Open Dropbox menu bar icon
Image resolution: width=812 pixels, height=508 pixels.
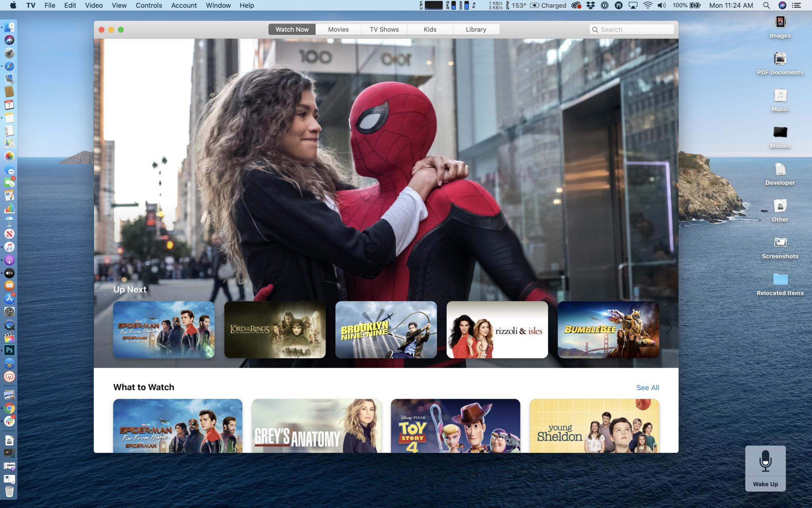click(591, 6)
